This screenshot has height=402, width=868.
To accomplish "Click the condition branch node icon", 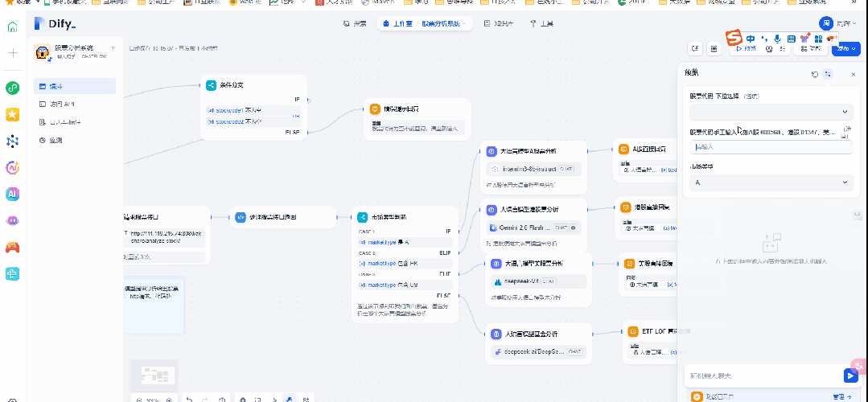I will click(x=211, y=84).
